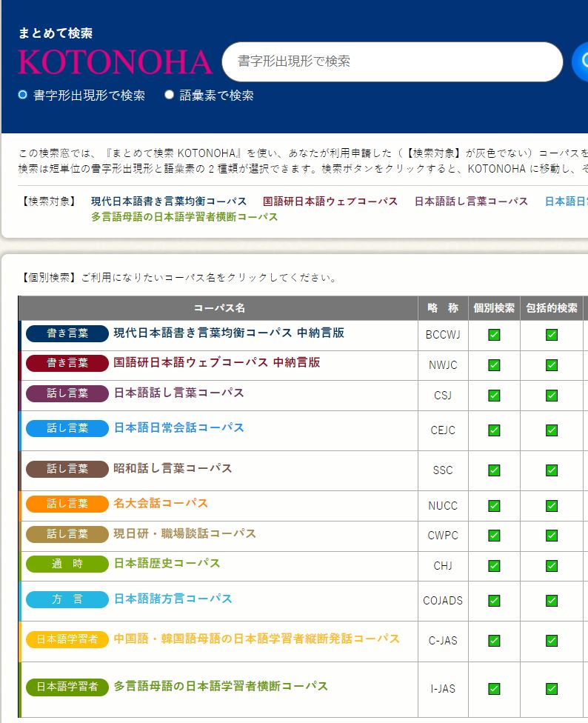Click 包括的検索 checkmark for NWJC
The image size is (588, 723).
[x=552, y=365]
